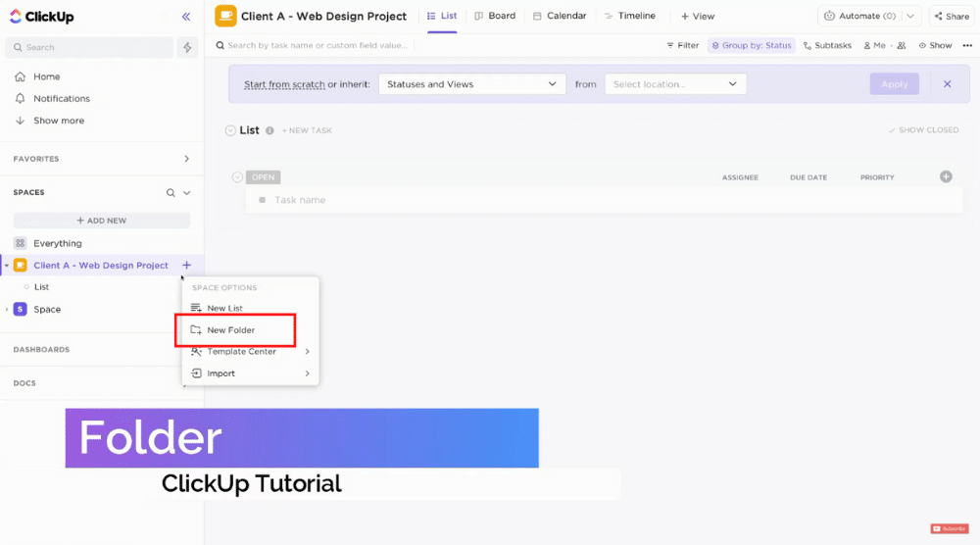Click the ClickUp logo
Image resolution: width=980 pixels, height=545 pixels.
42,17
